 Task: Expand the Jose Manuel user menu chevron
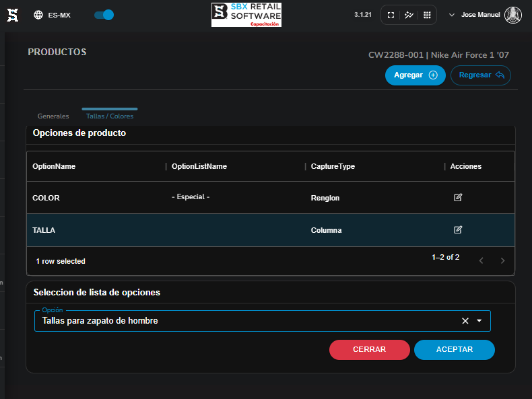452,15
